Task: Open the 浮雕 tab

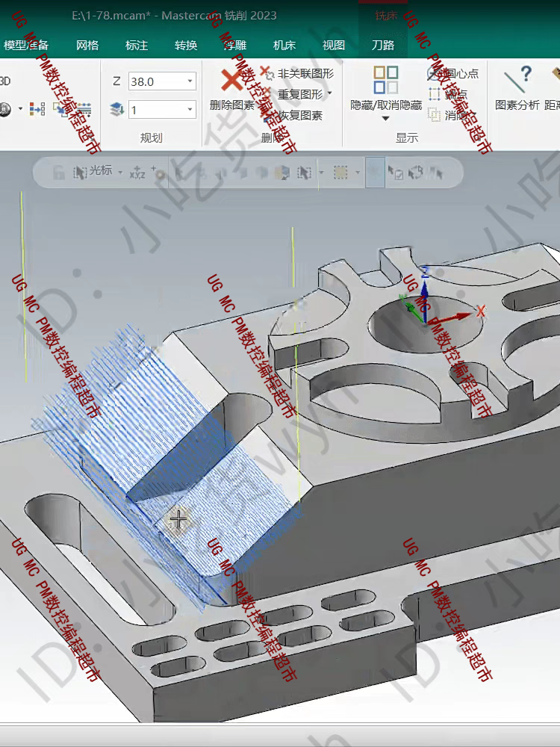Action: coord(235,46)
